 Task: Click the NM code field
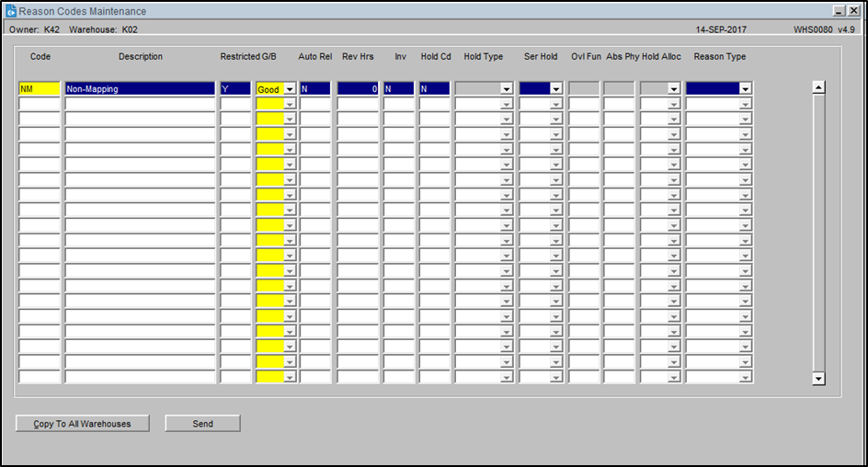coord(40,88)
